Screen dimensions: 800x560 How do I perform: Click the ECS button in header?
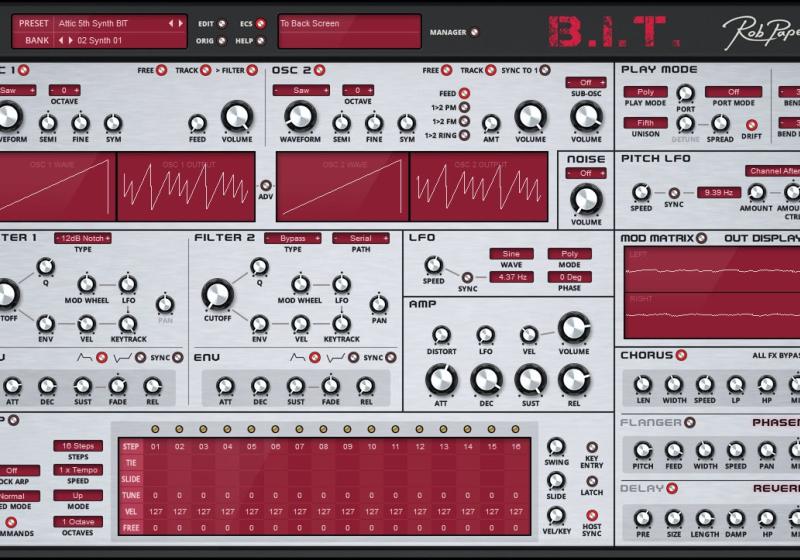261,23
